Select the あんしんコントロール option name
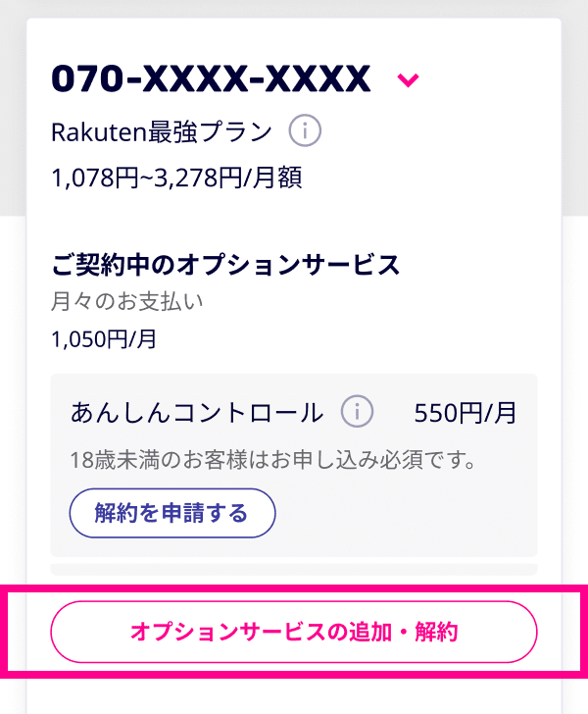Viewport: 588px width, 714px height. click(197, 413)
